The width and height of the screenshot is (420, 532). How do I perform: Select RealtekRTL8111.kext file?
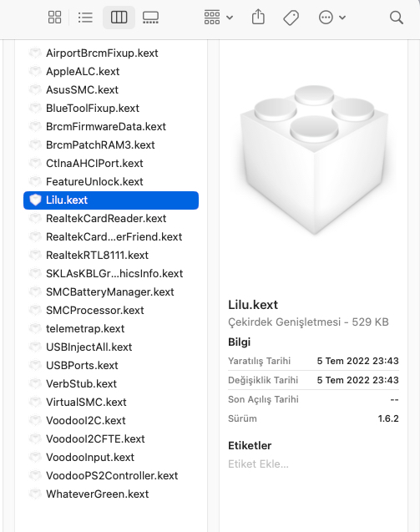coord(111,256)
